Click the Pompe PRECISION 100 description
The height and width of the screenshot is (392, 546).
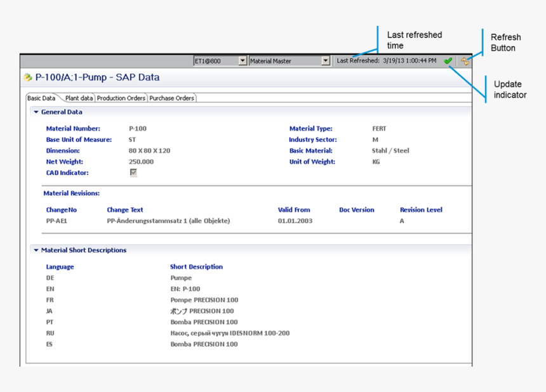coord(204,300)
